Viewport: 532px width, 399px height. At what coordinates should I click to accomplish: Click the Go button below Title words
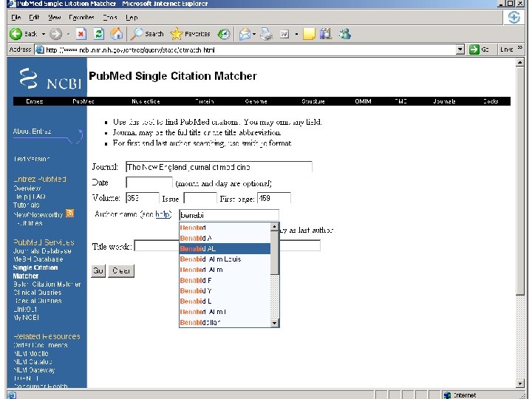[98, 270]
